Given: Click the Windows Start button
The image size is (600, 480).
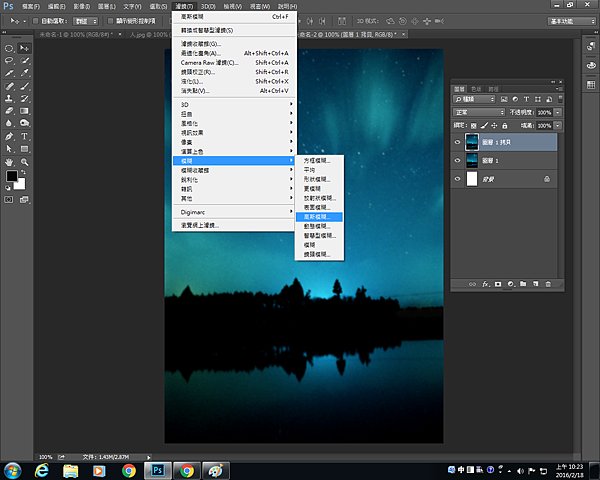Looking at the screenshot, I should (x=14, y=470).
